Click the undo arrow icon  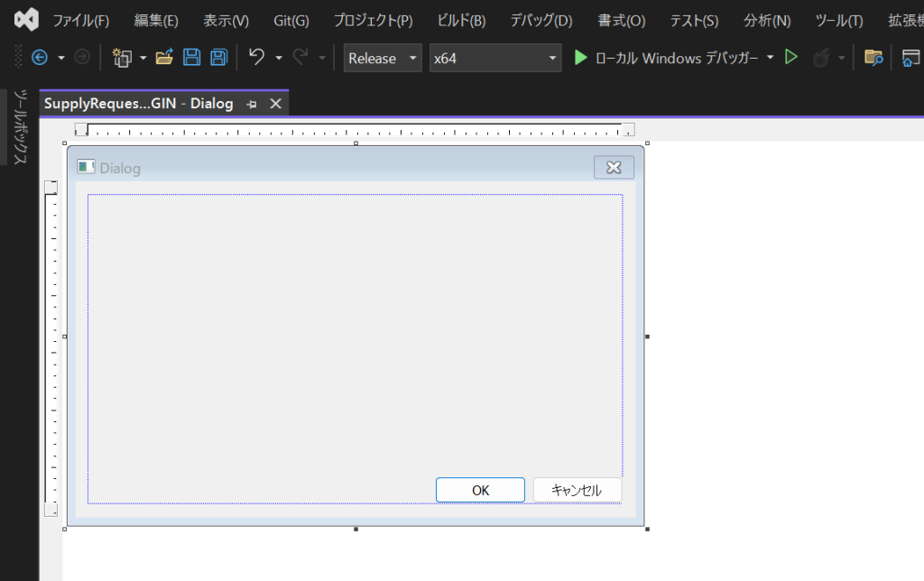pos(256,58)
